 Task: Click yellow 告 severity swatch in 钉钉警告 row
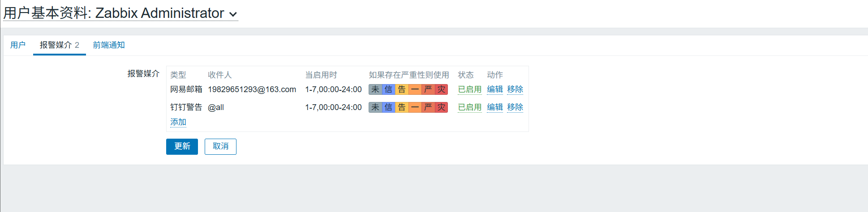coord(402,107)
